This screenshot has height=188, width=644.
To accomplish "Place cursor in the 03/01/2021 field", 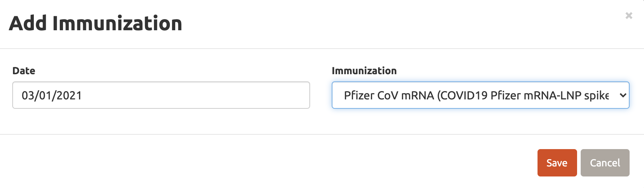I will coord(161,95).
